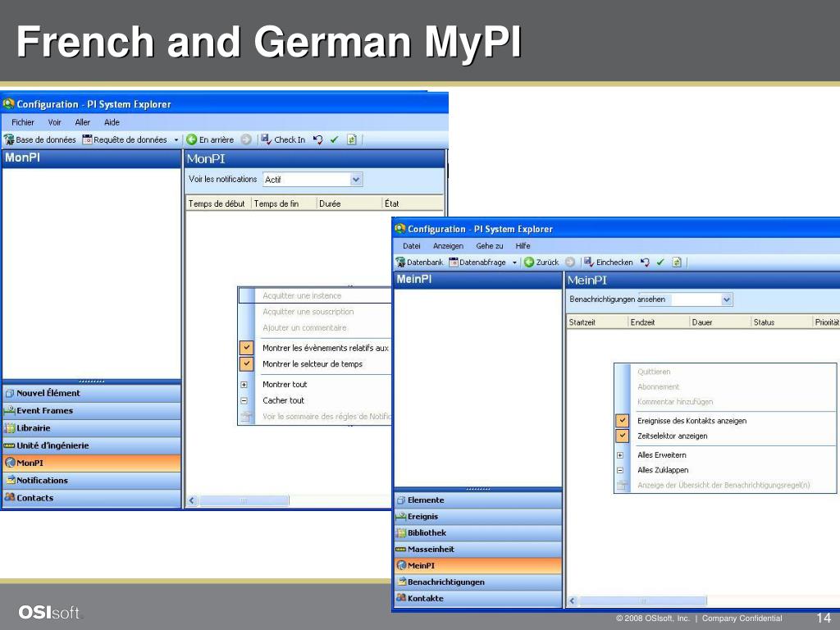Toggle Montrer le selcteur de temps checkbox
The height and width of the screenshot is (630, 840).
tap(246, 363)
